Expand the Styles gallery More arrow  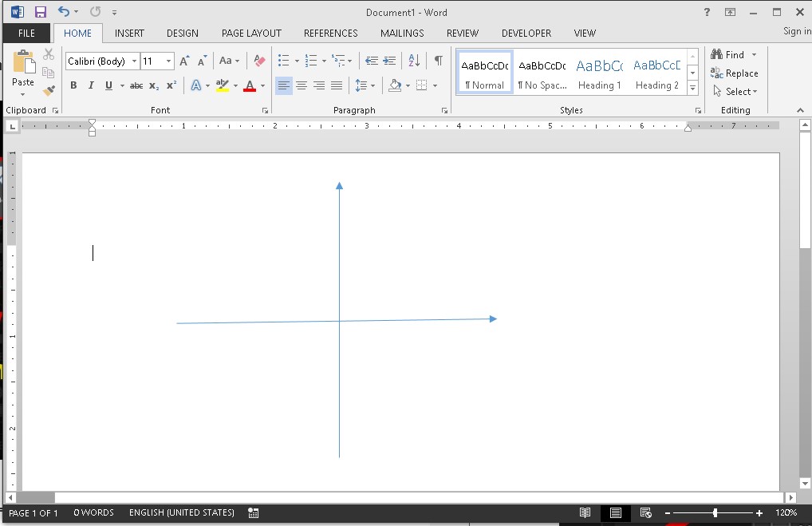[x=692, y=89]
